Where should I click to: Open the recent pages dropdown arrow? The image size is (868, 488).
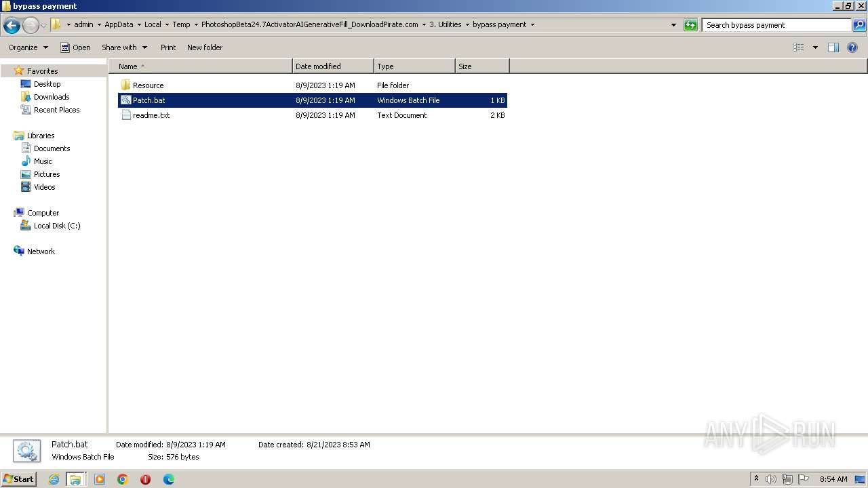(x=43, y=26)
